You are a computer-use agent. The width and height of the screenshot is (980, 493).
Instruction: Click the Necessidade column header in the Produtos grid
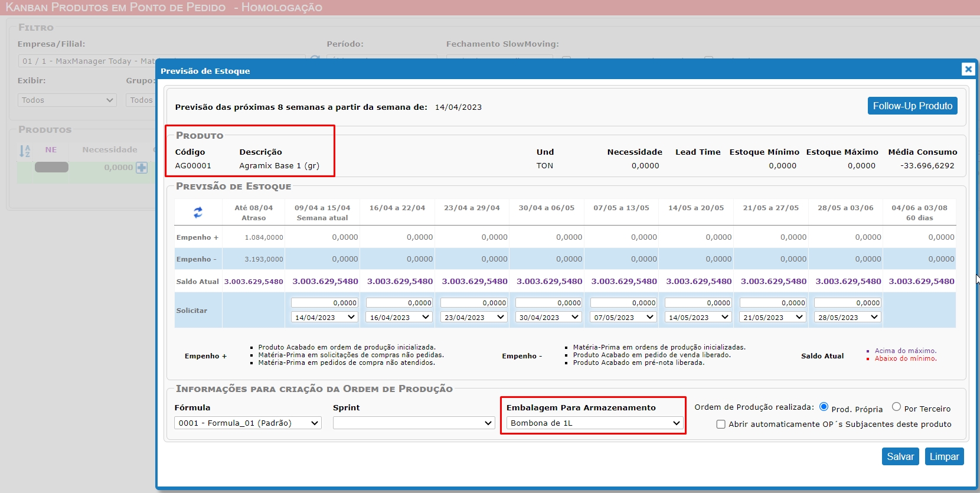(110, 150)
